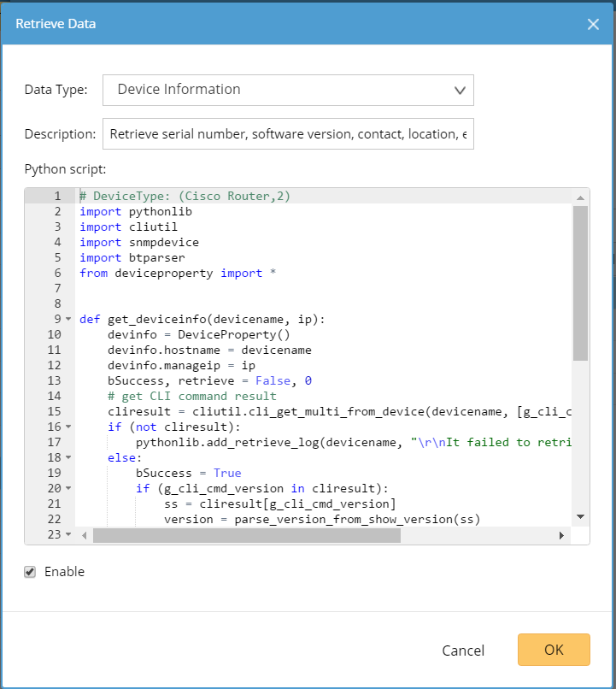Click 'devinfo.hostname = devicename' line

click(x=209, y=350)
